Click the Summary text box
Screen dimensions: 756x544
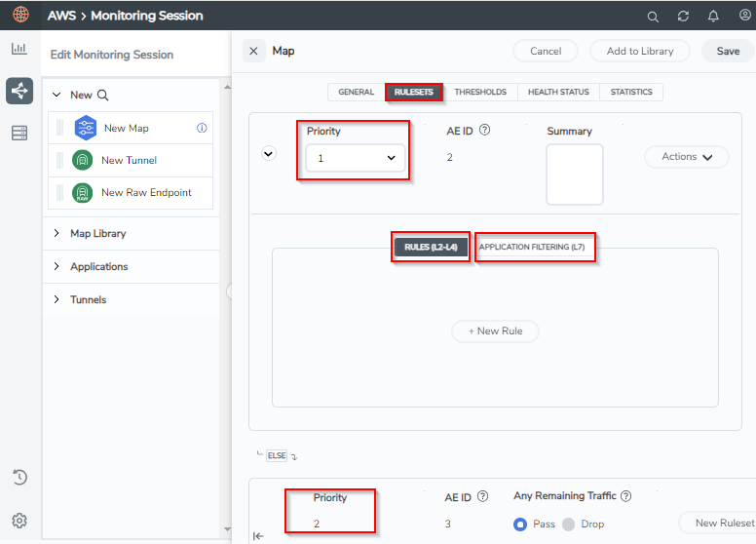point(574,175)
